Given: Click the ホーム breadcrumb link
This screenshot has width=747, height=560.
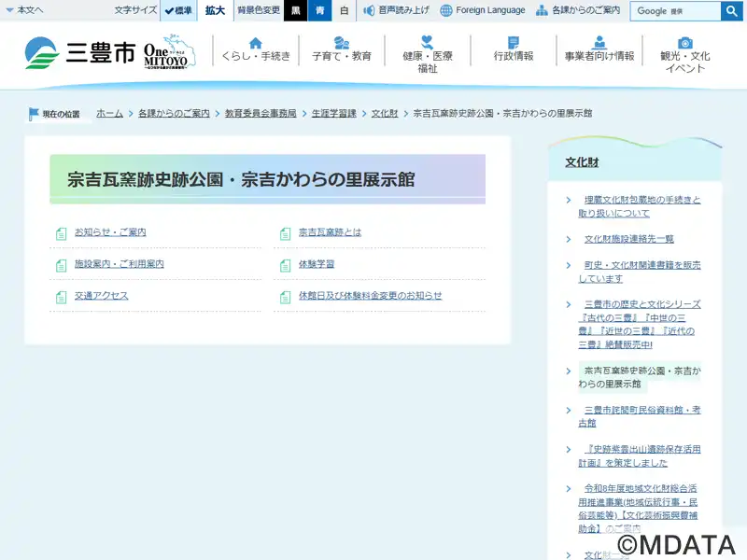Looking at the screenshot, I should pos(109,113).
